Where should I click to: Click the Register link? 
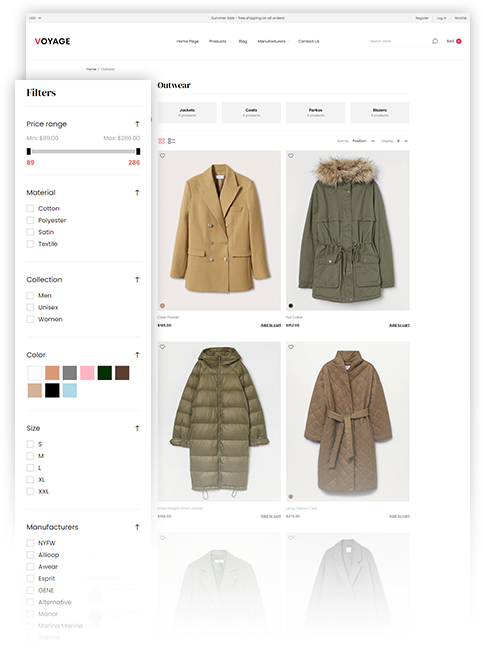pyautogui.click(x=422, y=18)
